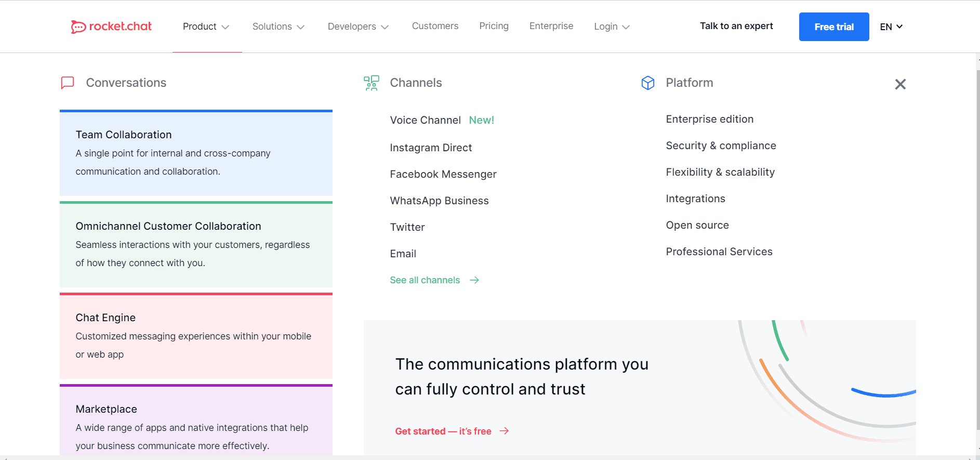Click the Conversations heading

126,83
